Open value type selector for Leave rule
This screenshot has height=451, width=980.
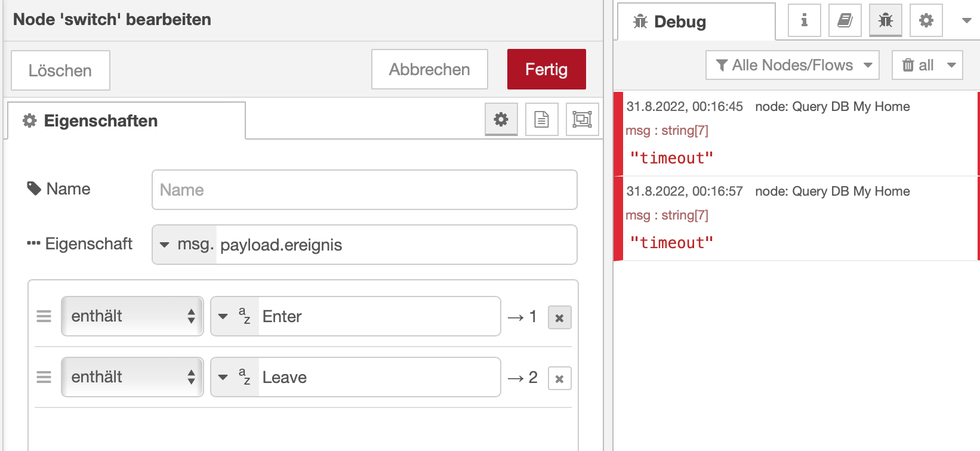[235, 377]
